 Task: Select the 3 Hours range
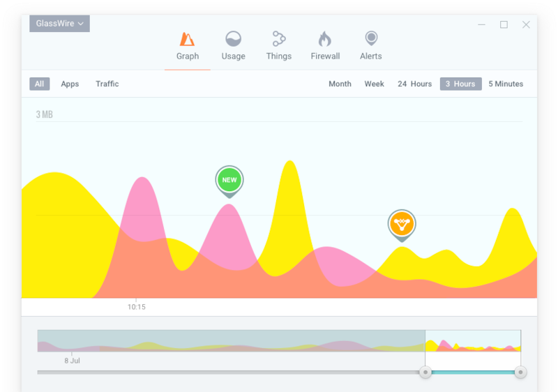coord(460,84)
